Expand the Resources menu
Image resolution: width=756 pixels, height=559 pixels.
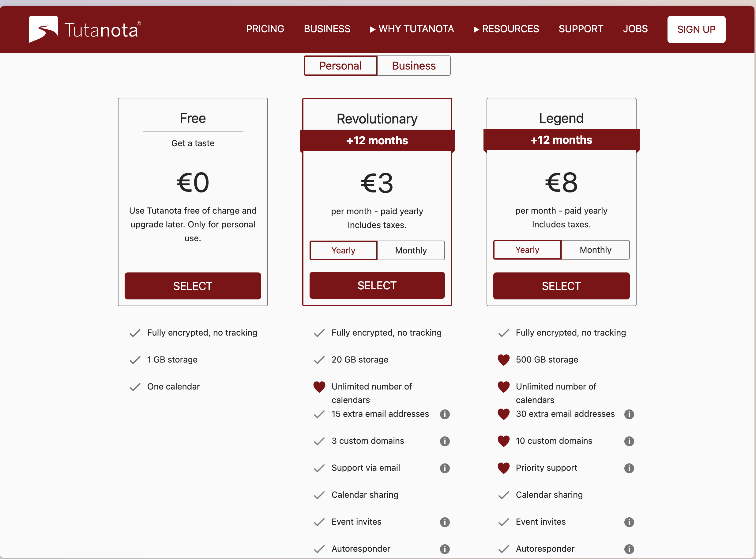tap(506, 29)
